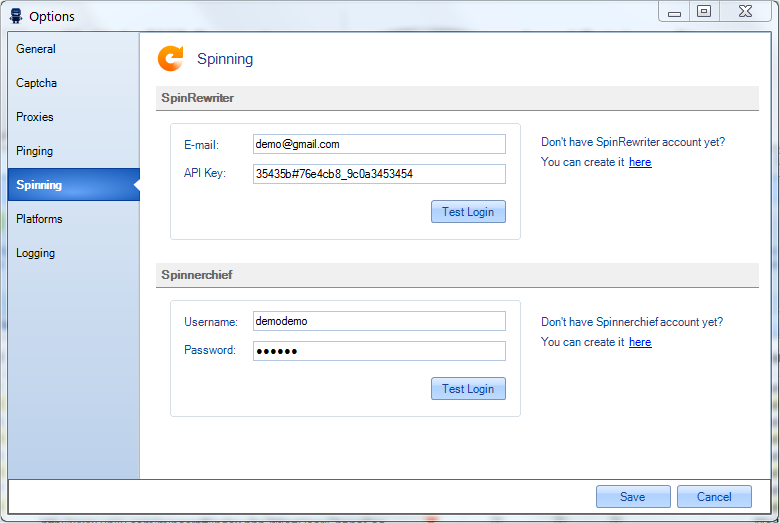This screenshot has width=780, height=523.
Task: Click the robot app icon in title bar
Action: [x=16, y=16]
